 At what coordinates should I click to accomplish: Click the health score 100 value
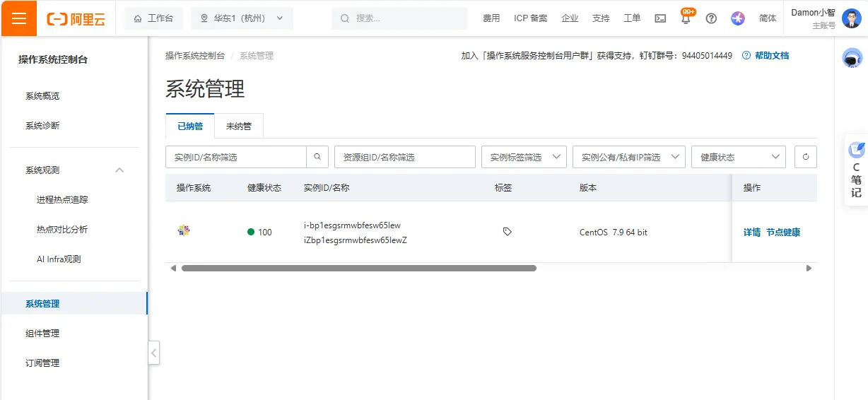(265, 232)
